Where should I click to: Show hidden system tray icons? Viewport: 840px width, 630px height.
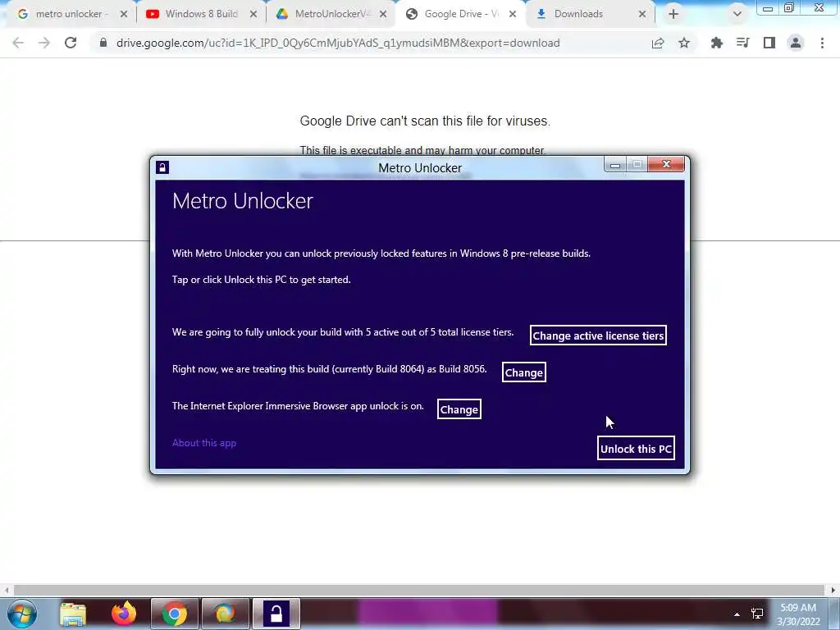pyautogui.click(x=737, y=614)
